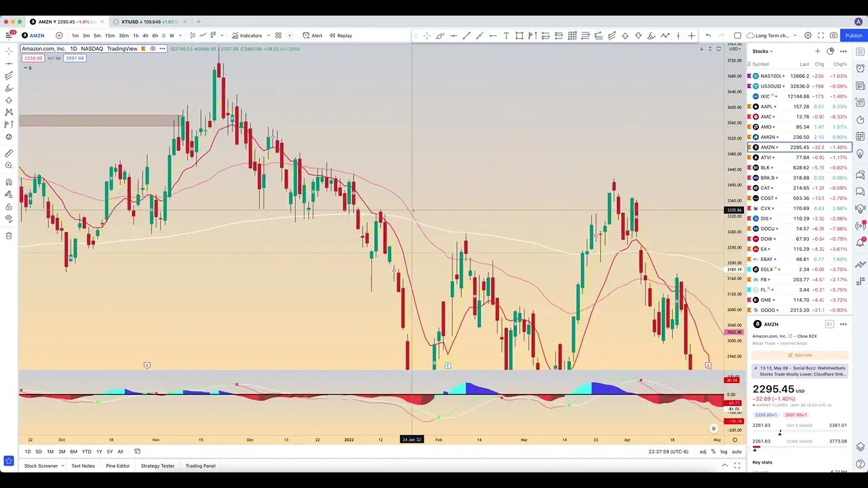
Task: Open the Stocks watchlist dropdown
Action: point(762,51)
